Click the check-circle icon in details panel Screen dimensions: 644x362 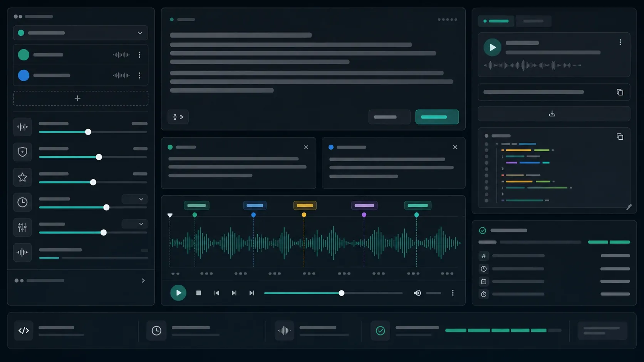(x=483, y=230)
